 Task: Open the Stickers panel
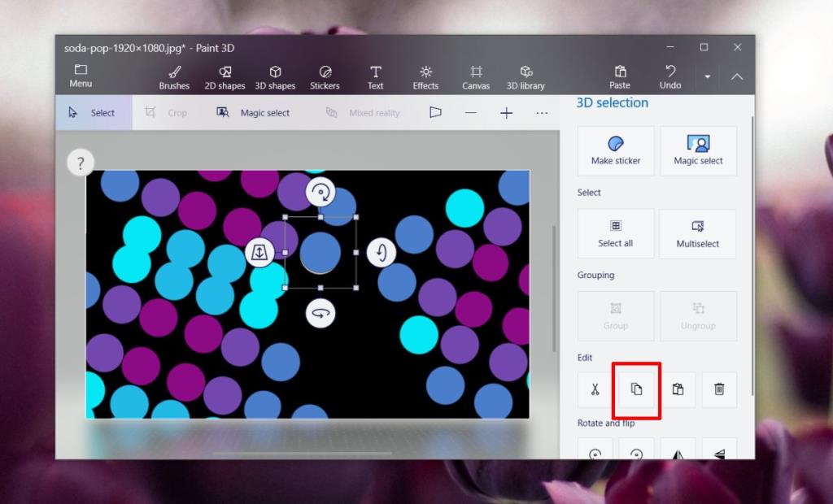click(325, 75)
